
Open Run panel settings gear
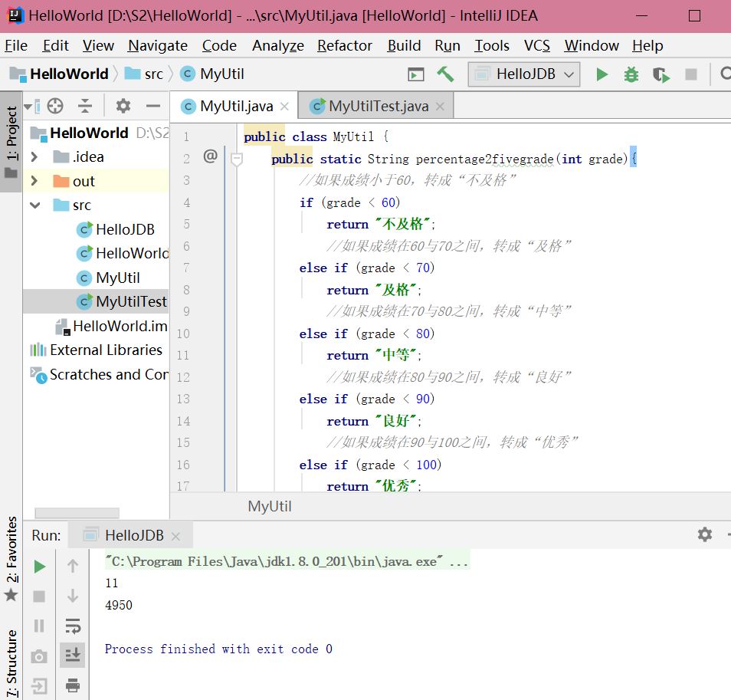pyautogui.click(x=704, y=534)
